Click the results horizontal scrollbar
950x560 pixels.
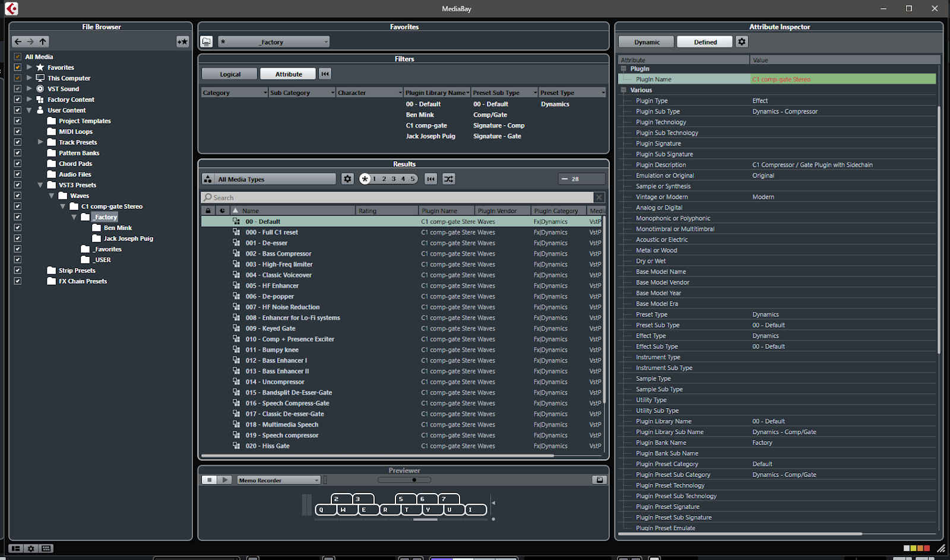(x=378, y=456)
